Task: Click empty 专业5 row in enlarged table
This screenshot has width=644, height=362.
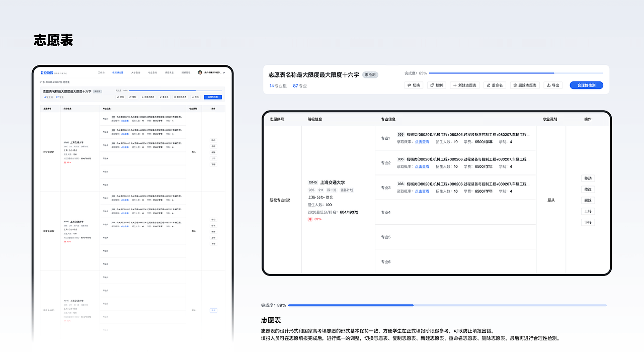Action: pos(456,237)
